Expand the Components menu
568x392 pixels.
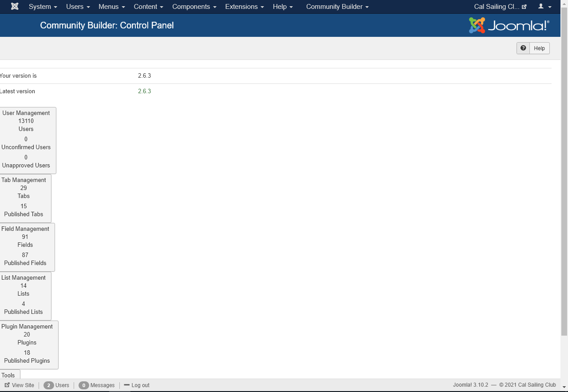coord(194,7)
